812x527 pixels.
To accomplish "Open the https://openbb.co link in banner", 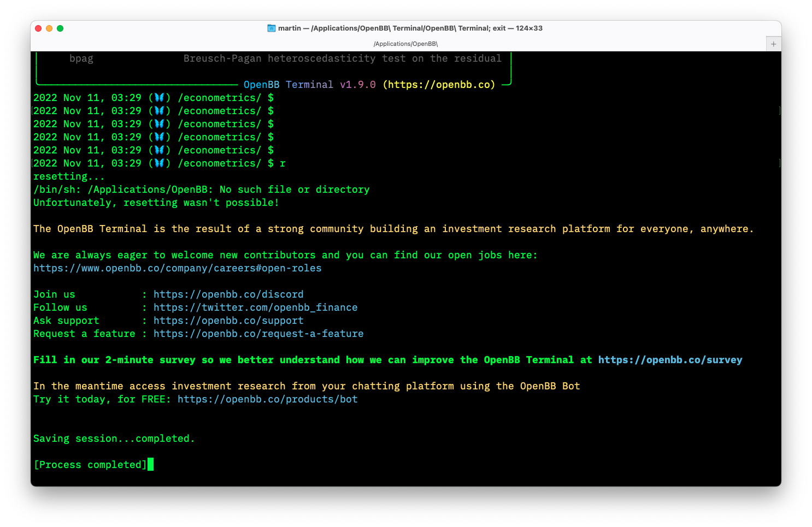I will (x=439, y=85).
